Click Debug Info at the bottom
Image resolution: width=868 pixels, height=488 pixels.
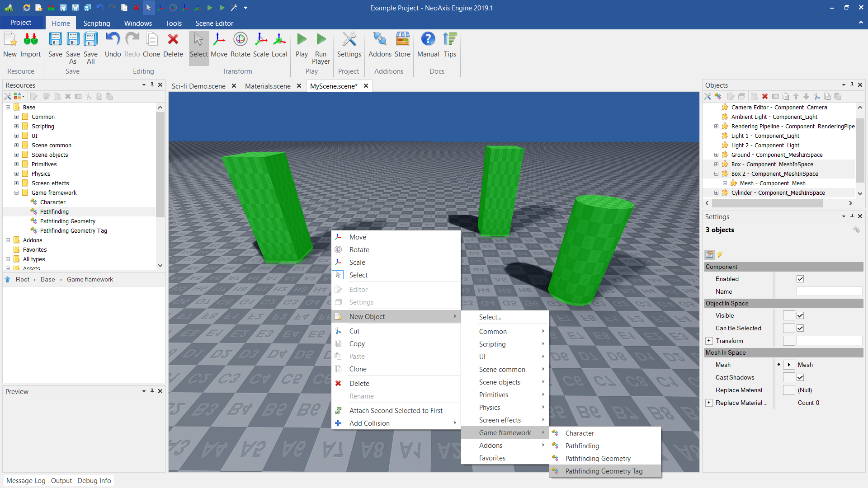tap(94, 480)
